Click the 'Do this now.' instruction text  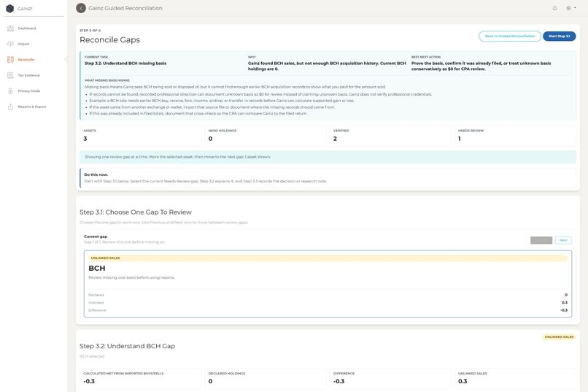(x=96, y=174)
